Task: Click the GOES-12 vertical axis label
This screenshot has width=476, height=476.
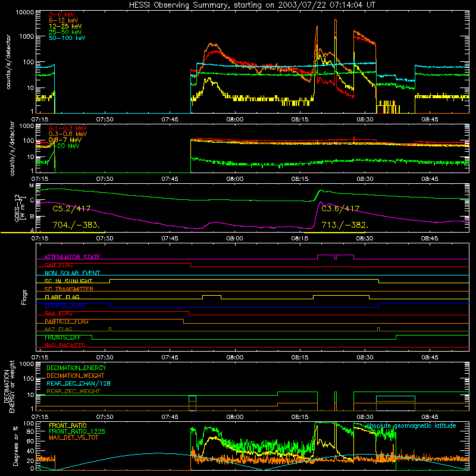Action: tap(19, 208)
